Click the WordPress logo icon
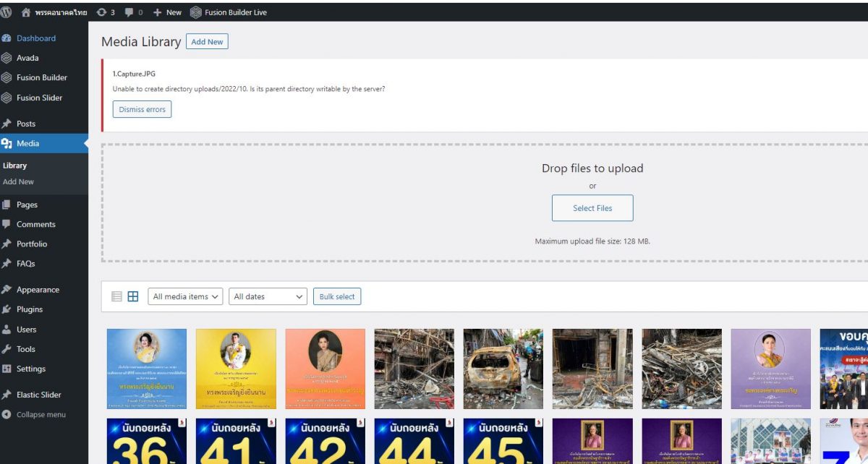 click(x=7, y=12)
